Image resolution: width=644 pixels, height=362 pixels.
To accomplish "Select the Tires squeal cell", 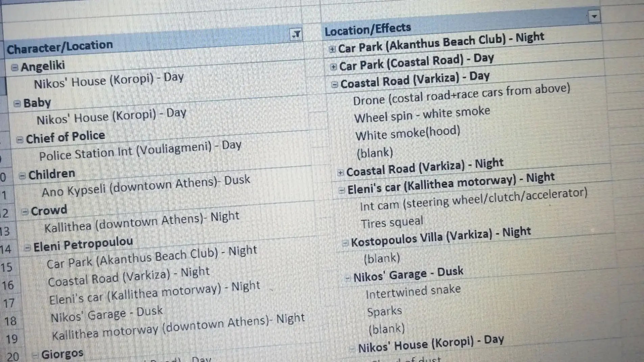I will coord(392,223).
